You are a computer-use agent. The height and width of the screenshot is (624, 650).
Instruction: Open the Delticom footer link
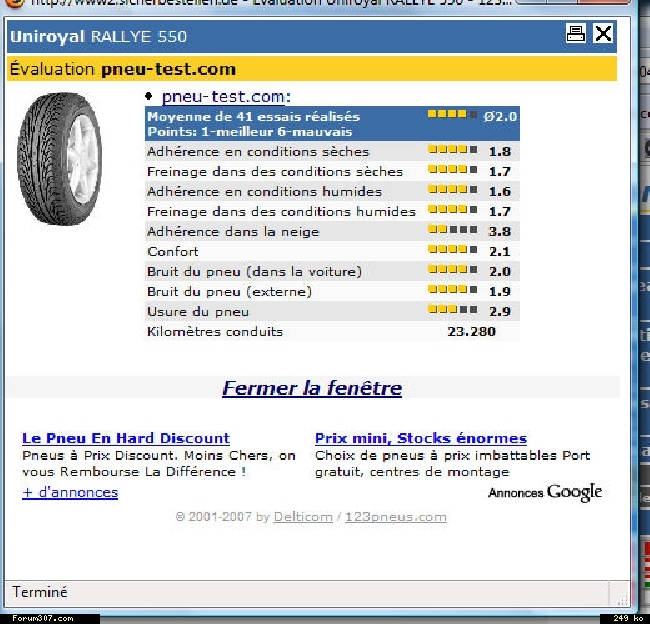point(303,517)
